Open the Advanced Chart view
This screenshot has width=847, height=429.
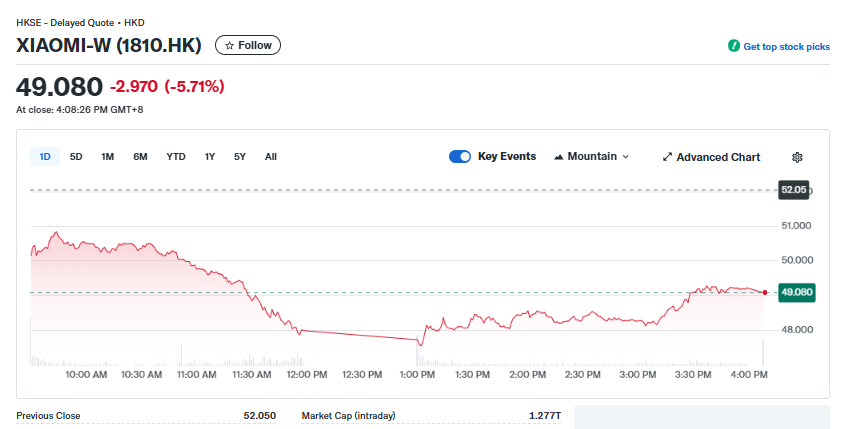pyautogui.click(x=718, y=157)
